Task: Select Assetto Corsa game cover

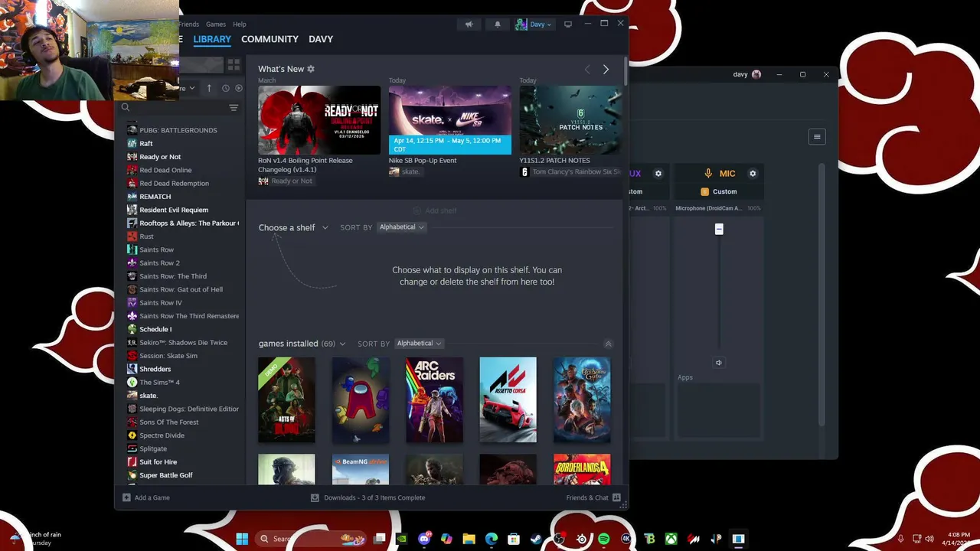Action: pos(508,399)
